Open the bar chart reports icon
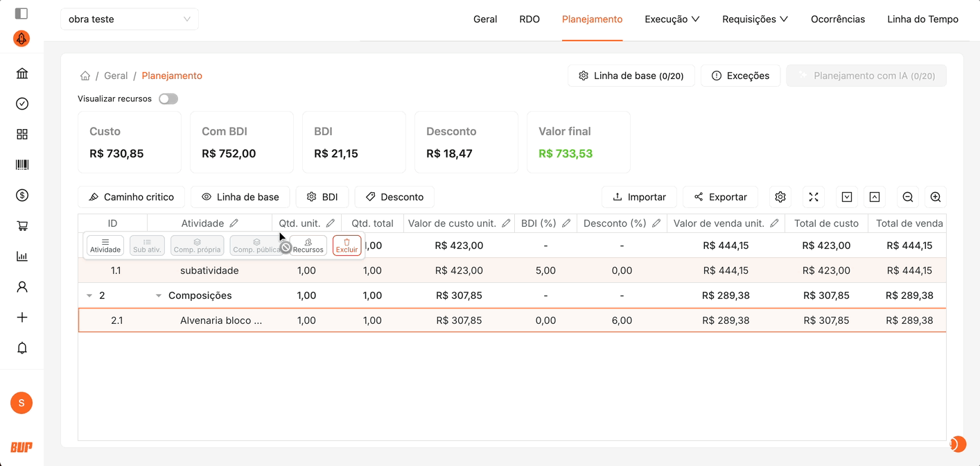980x466 pixels. point(22,257)
